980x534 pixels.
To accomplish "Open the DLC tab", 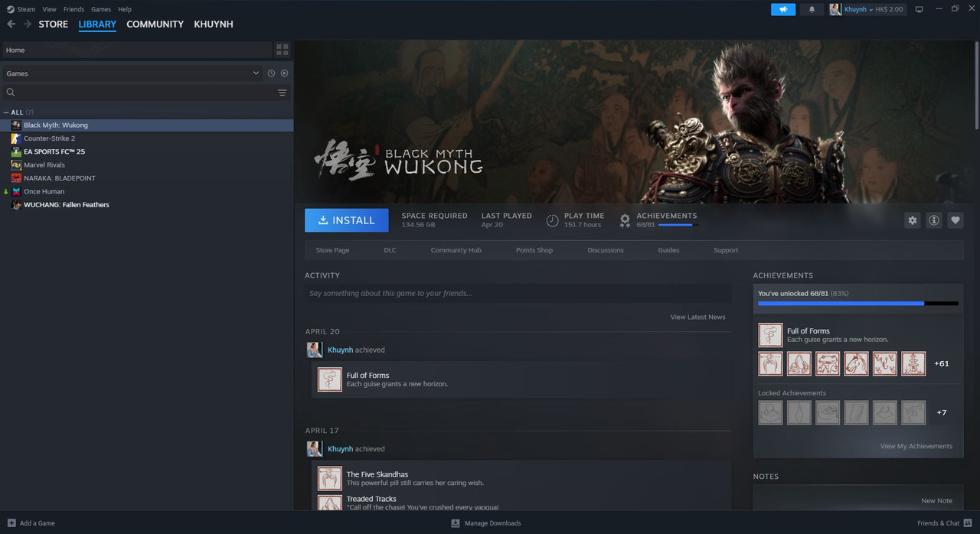I will pos(390,250).
